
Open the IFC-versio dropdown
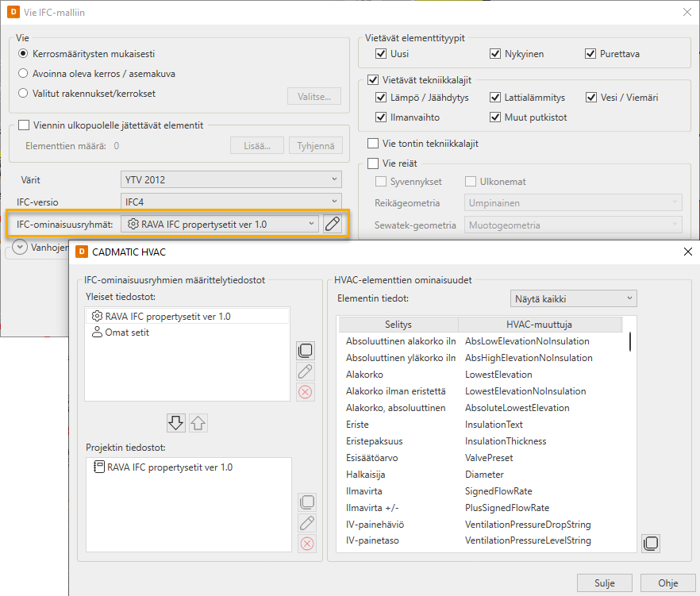pos(231,202)
